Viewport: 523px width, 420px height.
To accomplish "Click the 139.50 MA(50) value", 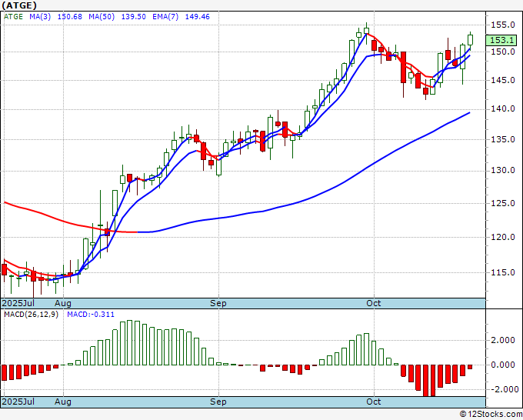I will pos(133,17).
